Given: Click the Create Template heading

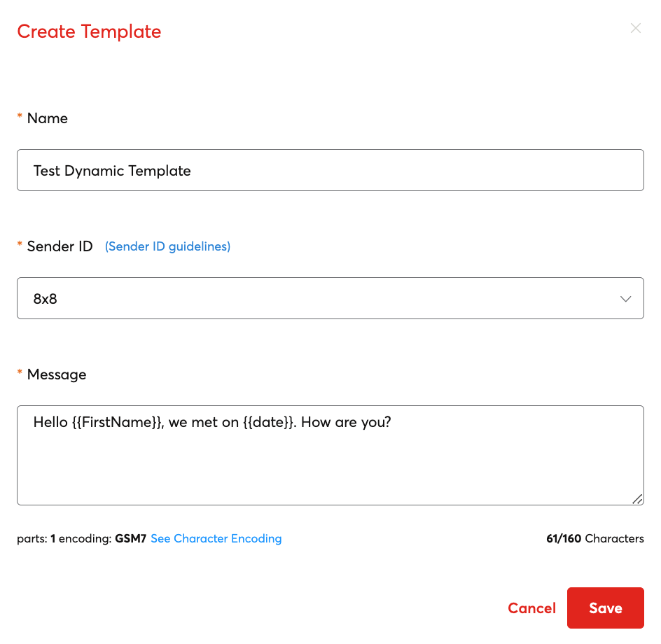Looking at the screenshot, I should 89,31.
